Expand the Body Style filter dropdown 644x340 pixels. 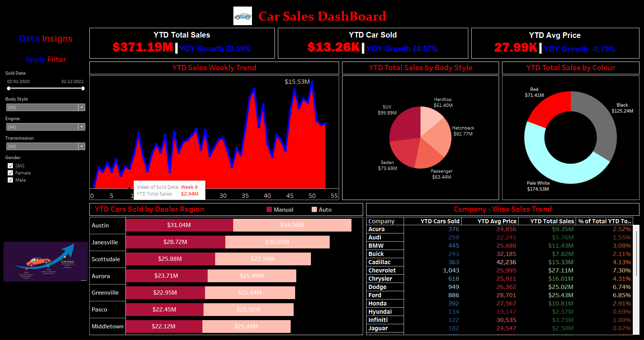tap(81, 107)
